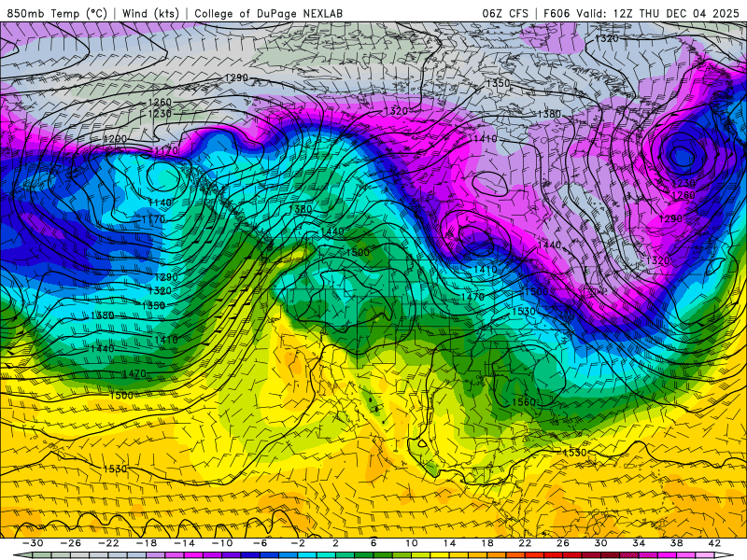Click the -2 color scale label

point(297,543)
